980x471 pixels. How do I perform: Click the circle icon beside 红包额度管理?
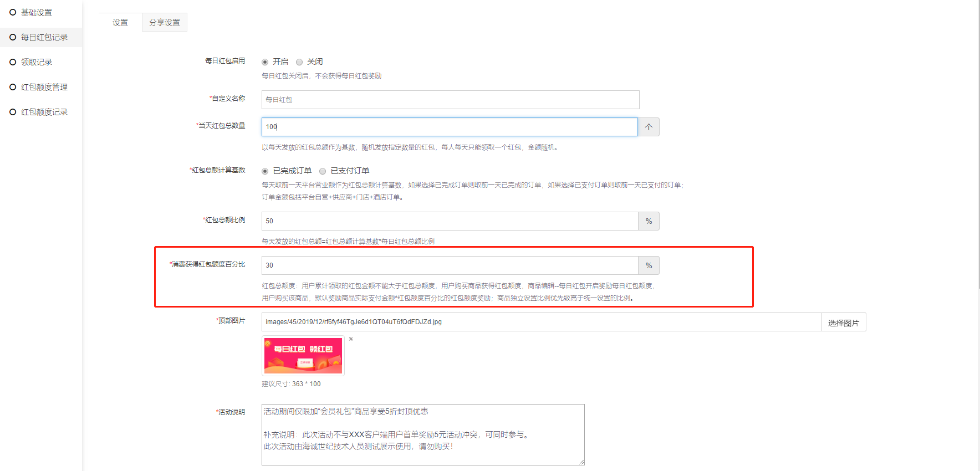[13, 87]
